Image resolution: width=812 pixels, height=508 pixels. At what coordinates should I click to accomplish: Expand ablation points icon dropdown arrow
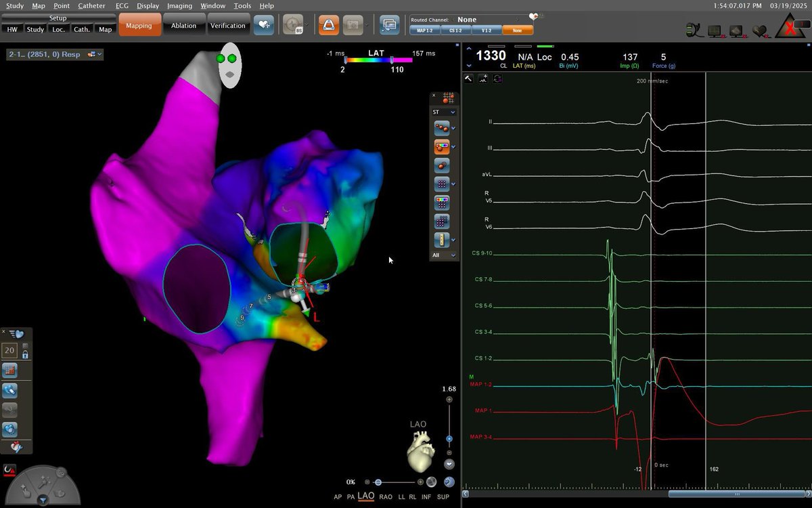tap(453, 127)
